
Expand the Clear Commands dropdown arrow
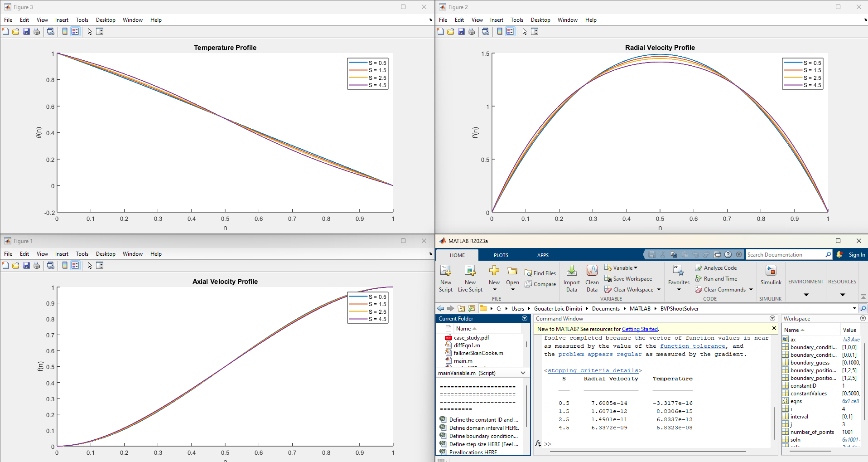pos(751,290)
